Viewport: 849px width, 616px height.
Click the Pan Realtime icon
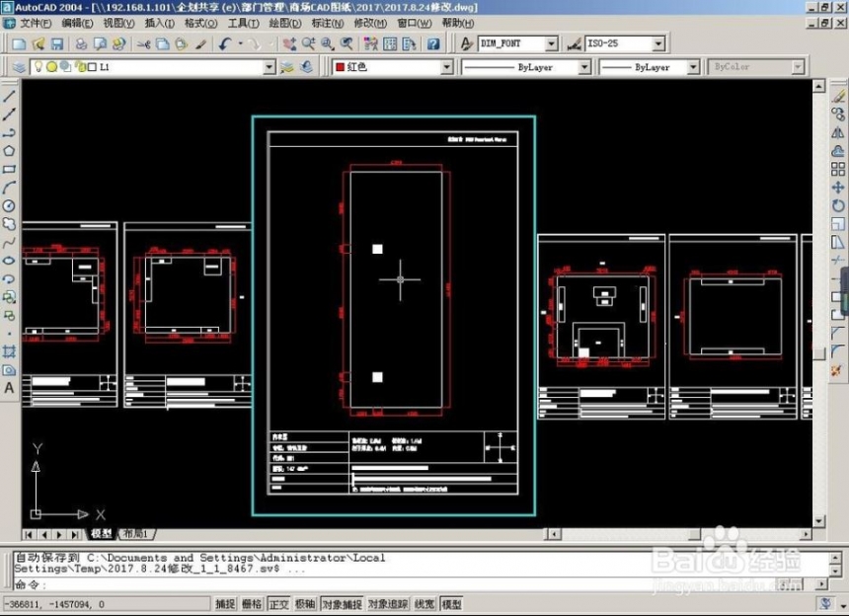point(289,43)
